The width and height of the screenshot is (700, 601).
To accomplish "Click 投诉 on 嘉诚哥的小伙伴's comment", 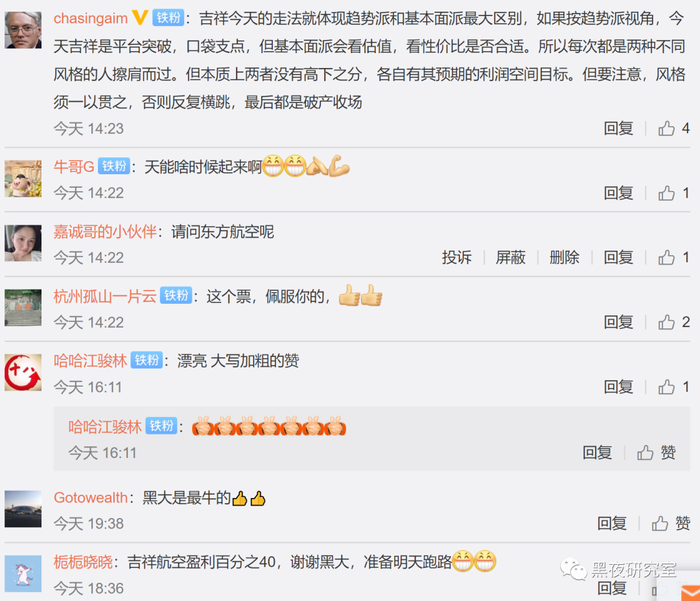I will point(456,258).
